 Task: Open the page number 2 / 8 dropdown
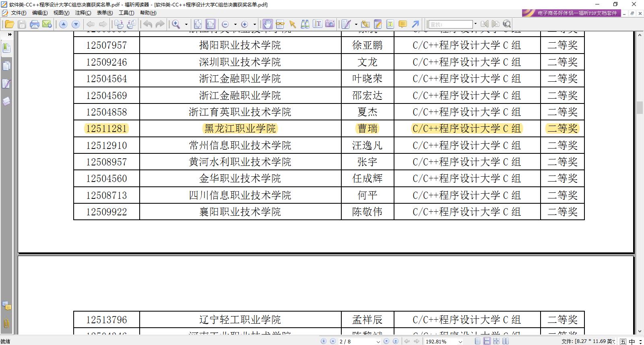pos(378,341)
